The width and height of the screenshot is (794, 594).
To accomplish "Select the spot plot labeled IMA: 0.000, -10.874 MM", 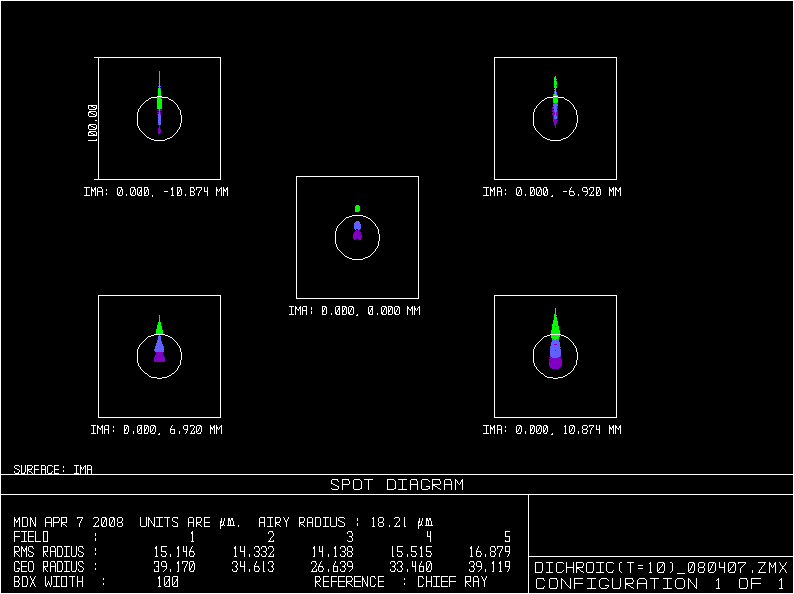I will 160,118.
